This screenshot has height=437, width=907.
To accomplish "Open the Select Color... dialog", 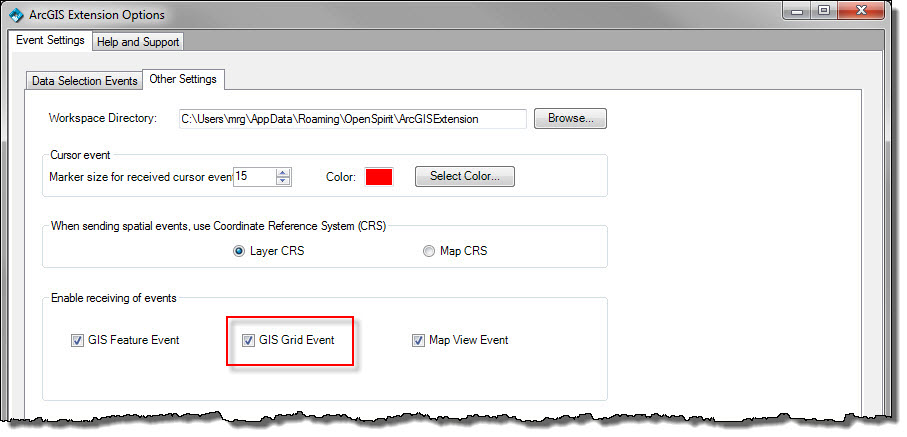I will pyautogui.click(x=464, y=177).
